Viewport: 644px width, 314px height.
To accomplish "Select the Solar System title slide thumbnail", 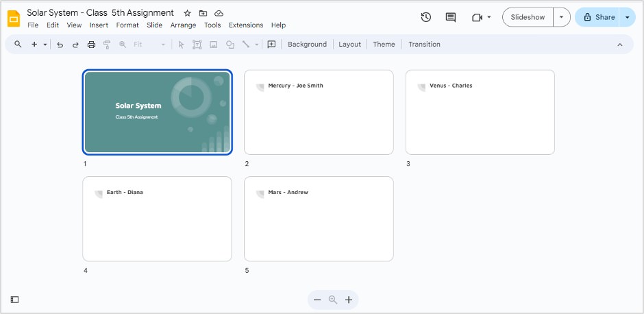I will pyautogui.click(x=158, y=112).
